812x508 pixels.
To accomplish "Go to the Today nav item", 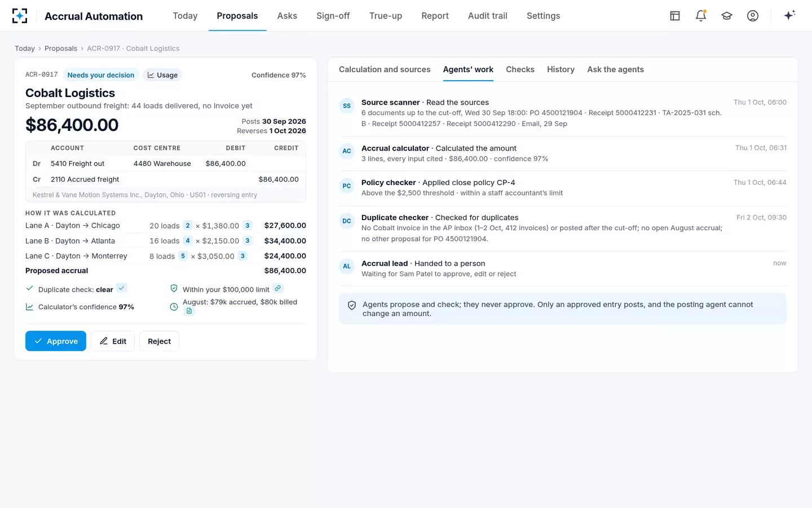I will (x=185, y=16).
